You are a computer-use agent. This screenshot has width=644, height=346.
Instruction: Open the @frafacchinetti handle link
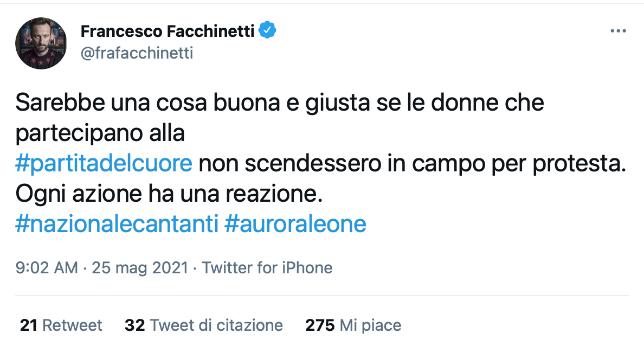pos(137,53)
